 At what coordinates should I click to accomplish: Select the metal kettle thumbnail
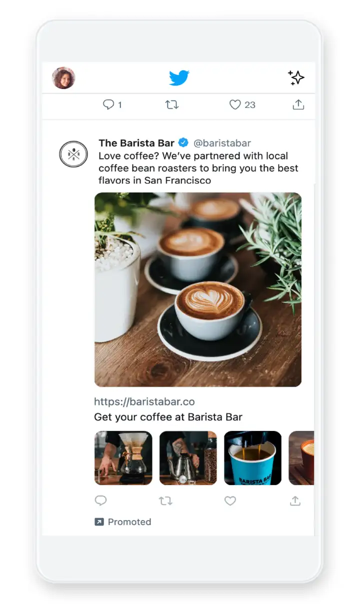pos(188,458)
